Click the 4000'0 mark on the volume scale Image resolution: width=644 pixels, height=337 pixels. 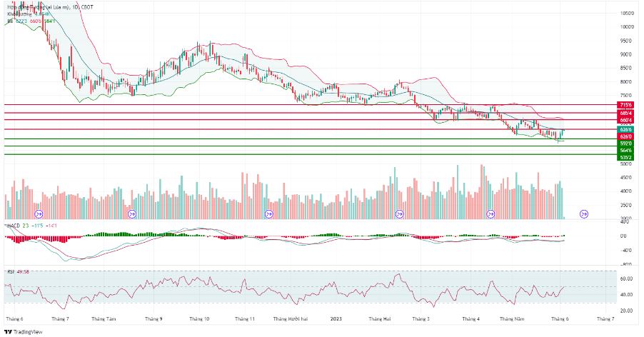coord(627,191)
